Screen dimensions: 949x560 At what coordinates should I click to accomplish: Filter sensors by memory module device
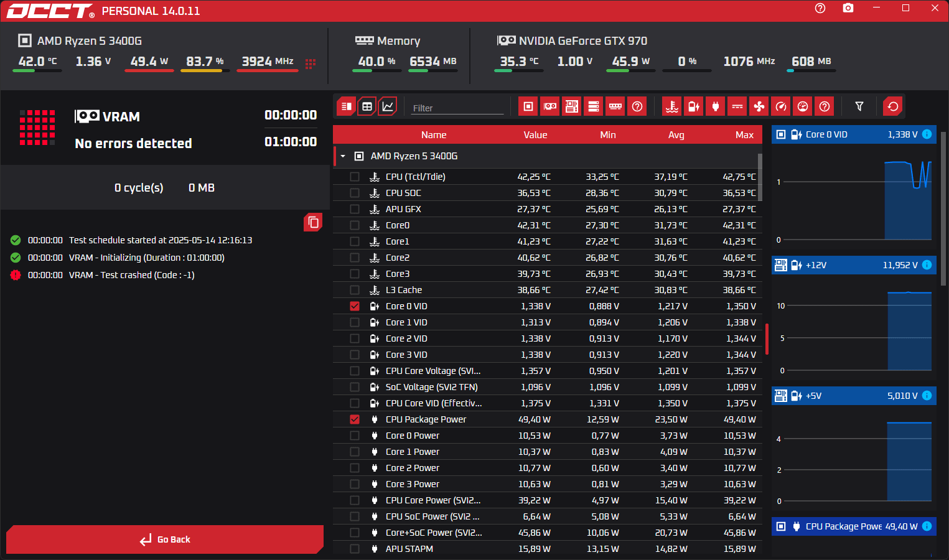(x=615, y=106)
